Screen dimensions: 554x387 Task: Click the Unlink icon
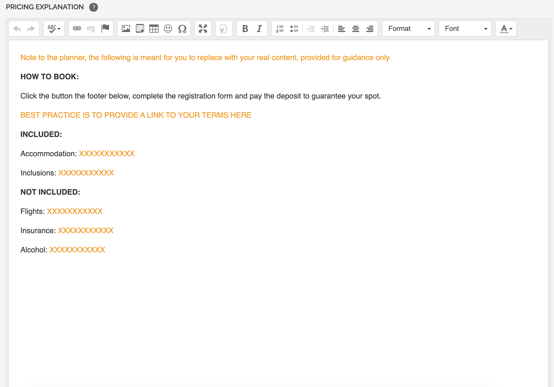coord(91,29)
